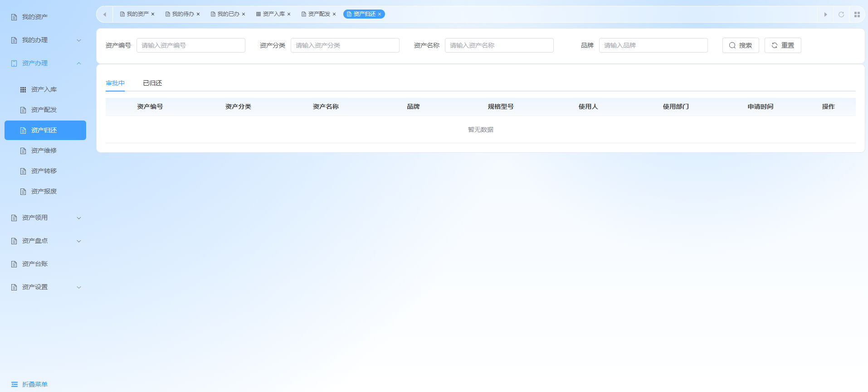
Task: Click the icon beside 资产盘点
Action: (14, 241)
